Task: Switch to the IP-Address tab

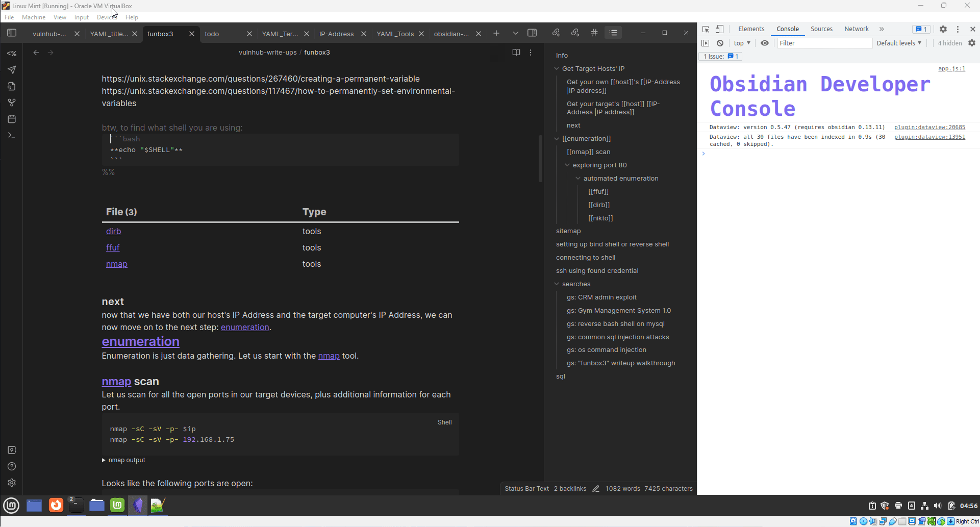Action: 337,34
